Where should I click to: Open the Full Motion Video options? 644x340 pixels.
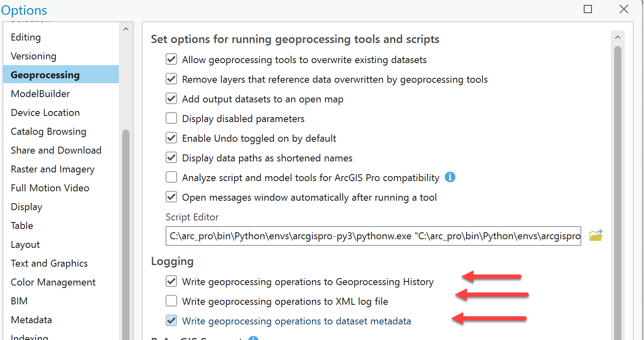[x=50, y=188]
